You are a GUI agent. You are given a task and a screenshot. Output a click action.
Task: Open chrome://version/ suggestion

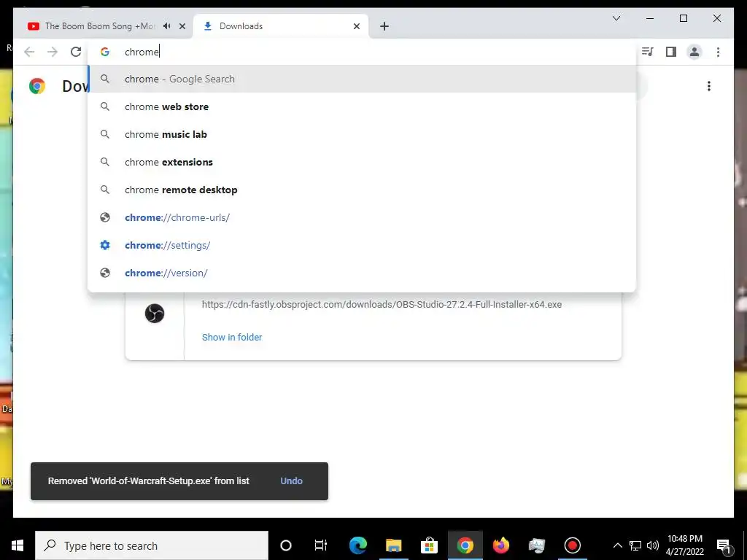coord(362,273)
